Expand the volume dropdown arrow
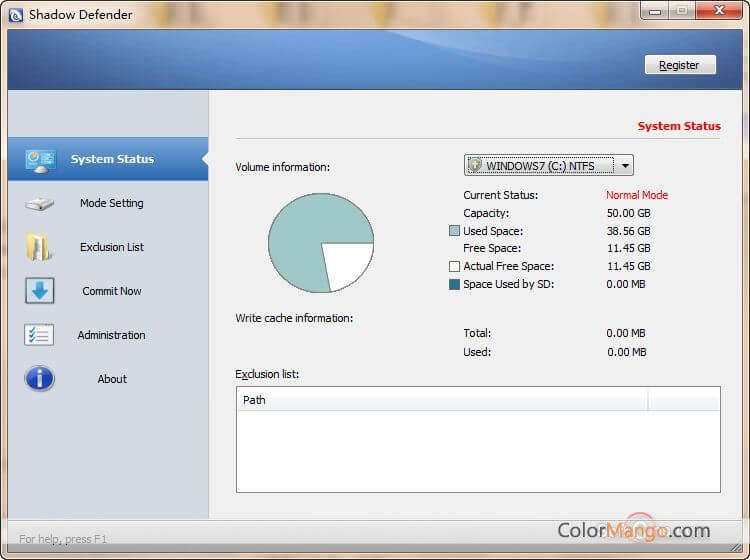 625,165
